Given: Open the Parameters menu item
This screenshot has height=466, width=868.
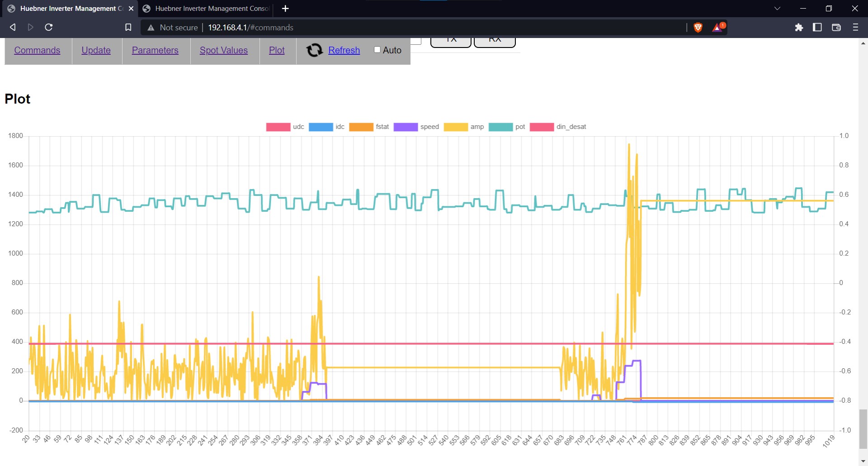Looking at the screenshot, I should coord(155,50).
